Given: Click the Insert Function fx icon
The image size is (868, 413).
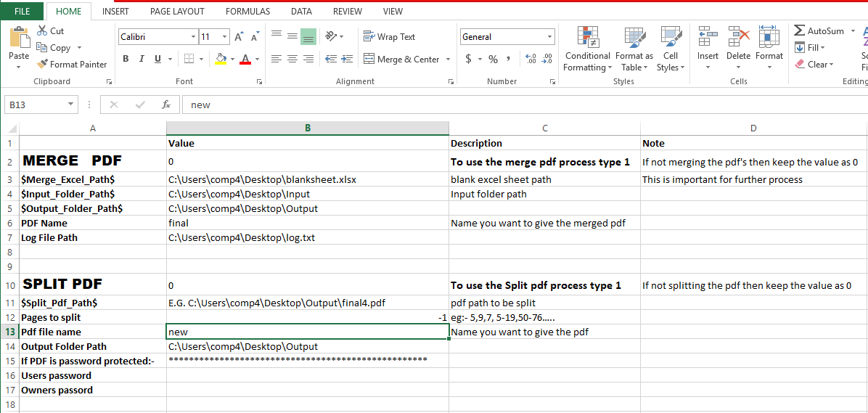Looking at the screenshot, I should 166,105.
